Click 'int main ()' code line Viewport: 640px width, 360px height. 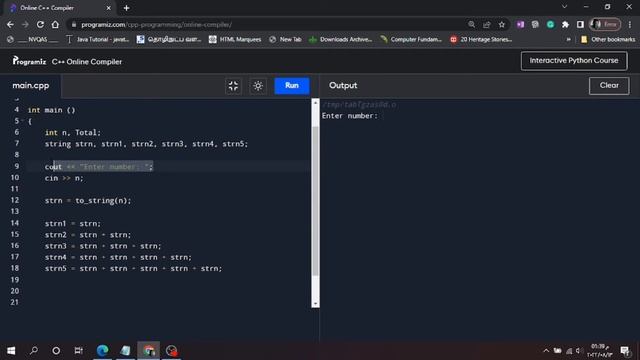51,110
